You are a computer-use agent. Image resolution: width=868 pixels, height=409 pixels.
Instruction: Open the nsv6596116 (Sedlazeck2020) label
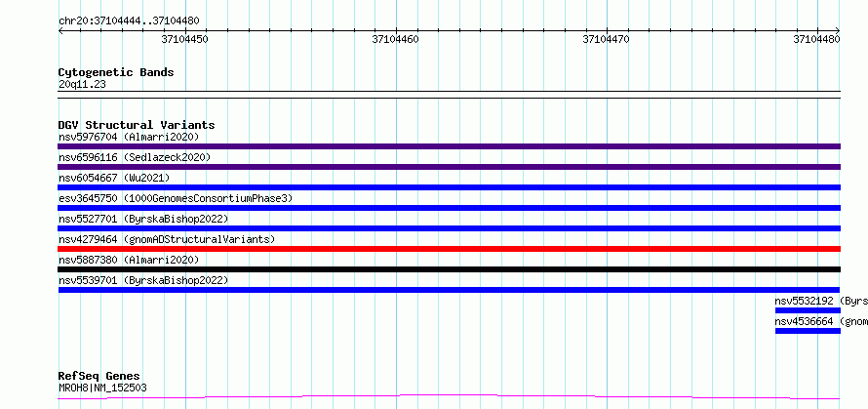(135, 157)
